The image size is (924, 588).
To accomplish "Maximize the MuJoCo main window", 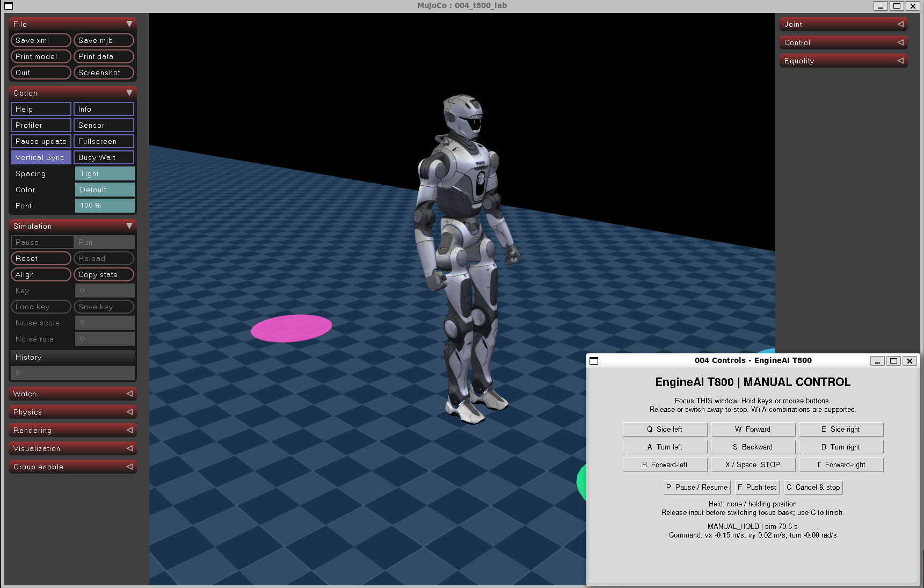I will [897, 6].
